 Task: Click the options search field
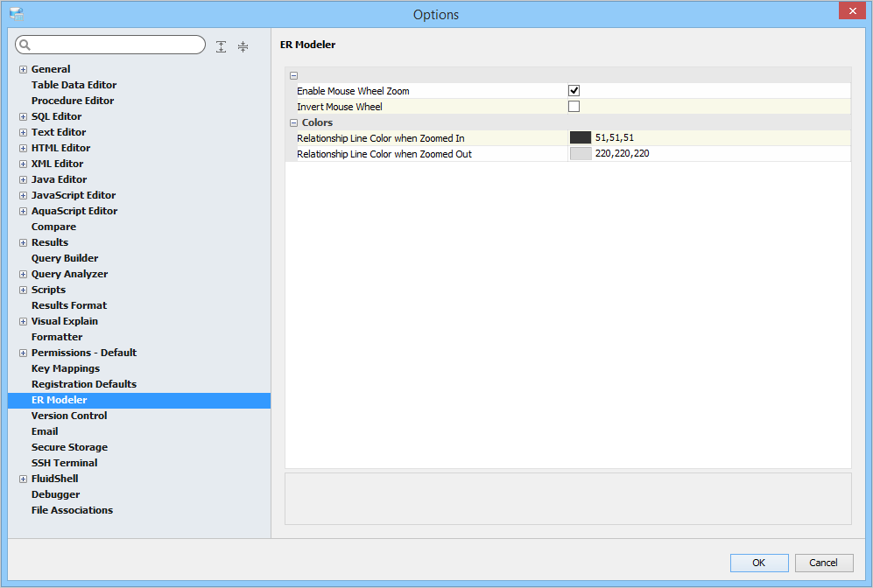(x=110, y=45)
